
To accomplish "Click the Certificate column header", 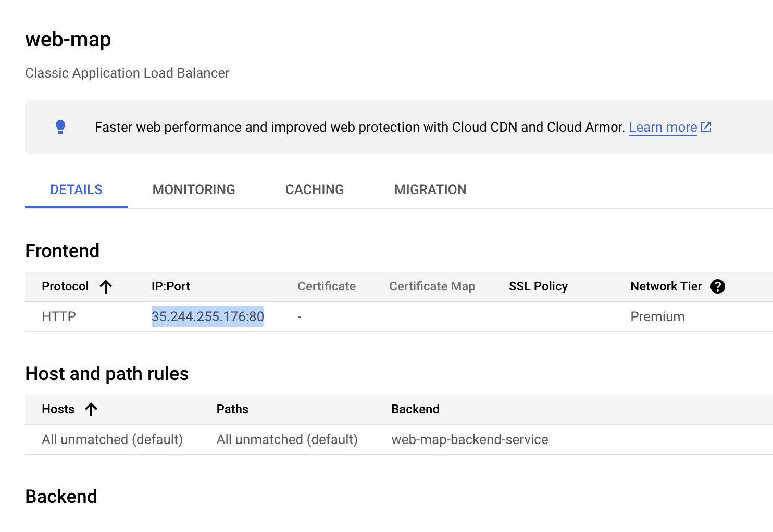I will [327, 286].
